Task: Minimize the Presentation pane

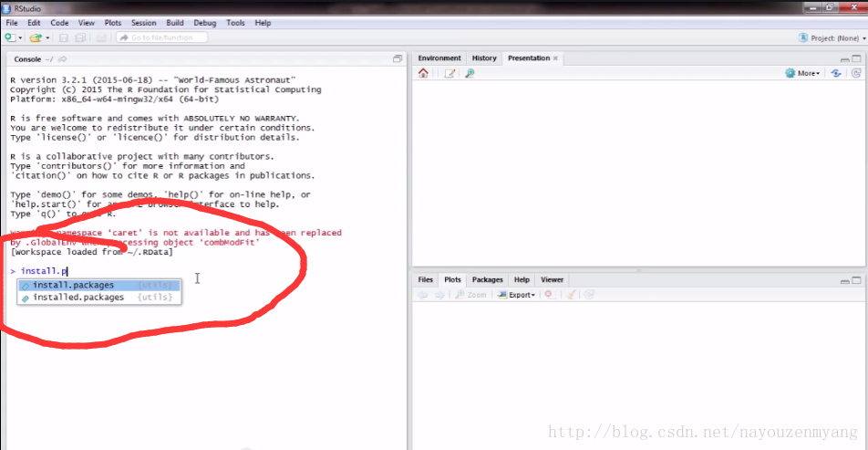Action: pos(844,58)
